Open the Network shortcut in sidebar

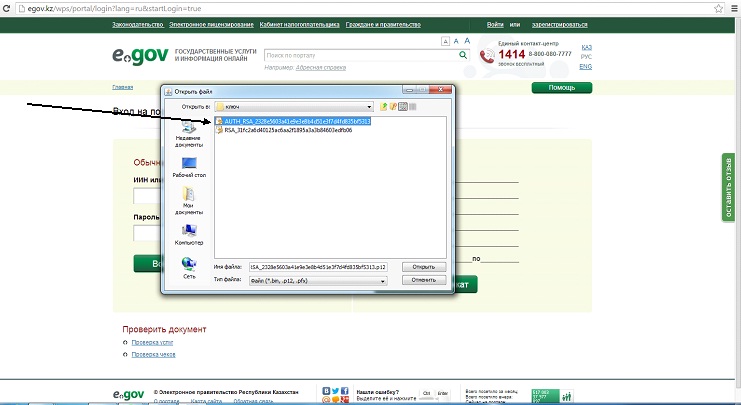tap(188, 267)
